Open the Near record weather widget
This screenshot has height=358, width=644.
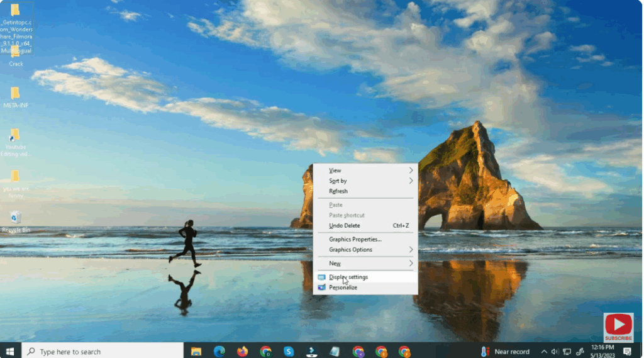click(505, 352)
